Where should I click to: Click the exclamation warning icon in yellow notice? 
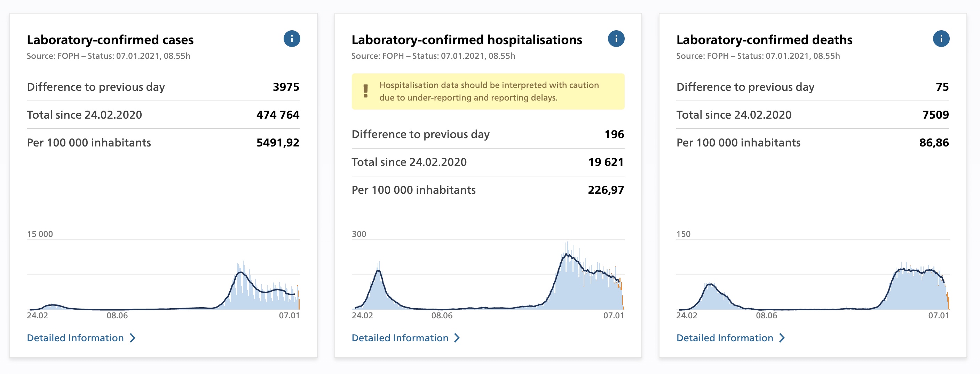[x=366, y=91]
